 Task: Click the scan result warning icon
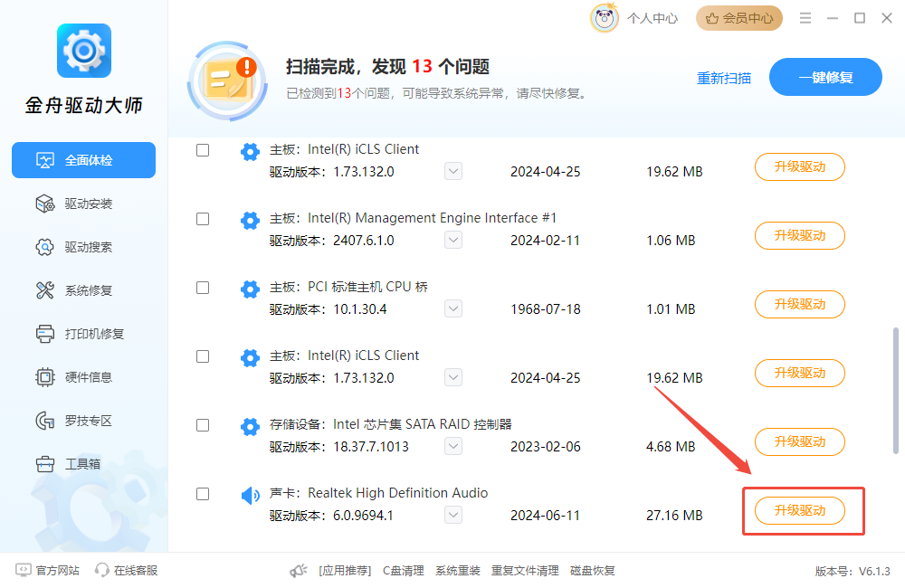pos(227,81)
